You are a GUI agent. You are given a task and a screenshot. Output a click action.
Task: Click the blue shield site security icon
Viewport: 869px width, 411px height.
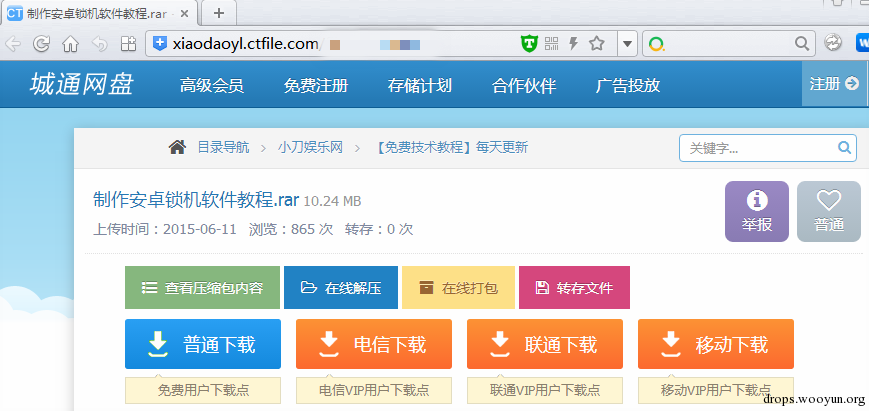point(160,43)
